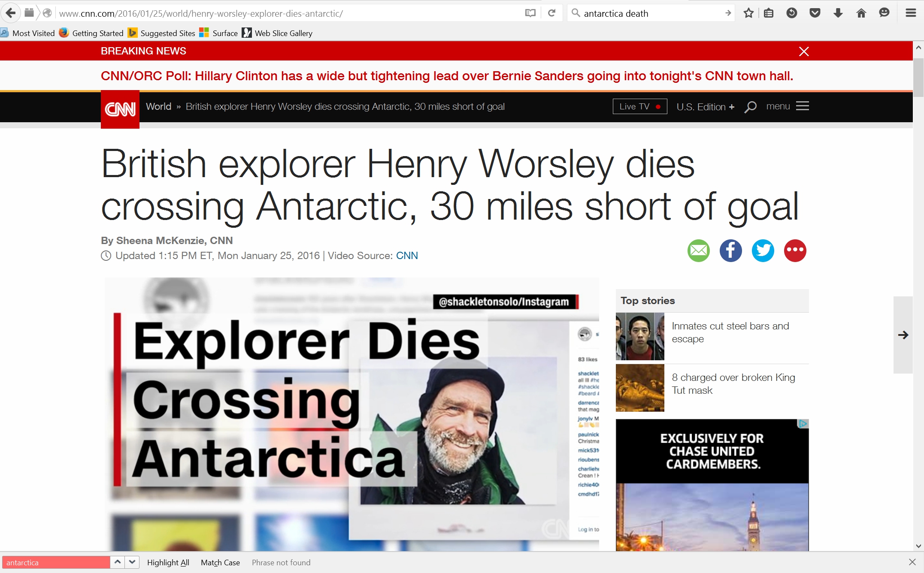Open '8 charged over broken King Tut mask'

pos(733,384)
